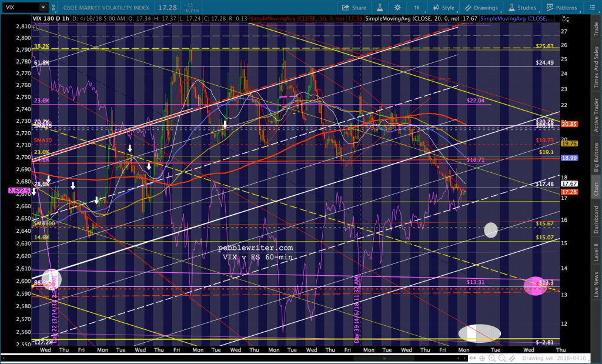Switch to the Trade sidebar tab

click(x=596, y=30)
